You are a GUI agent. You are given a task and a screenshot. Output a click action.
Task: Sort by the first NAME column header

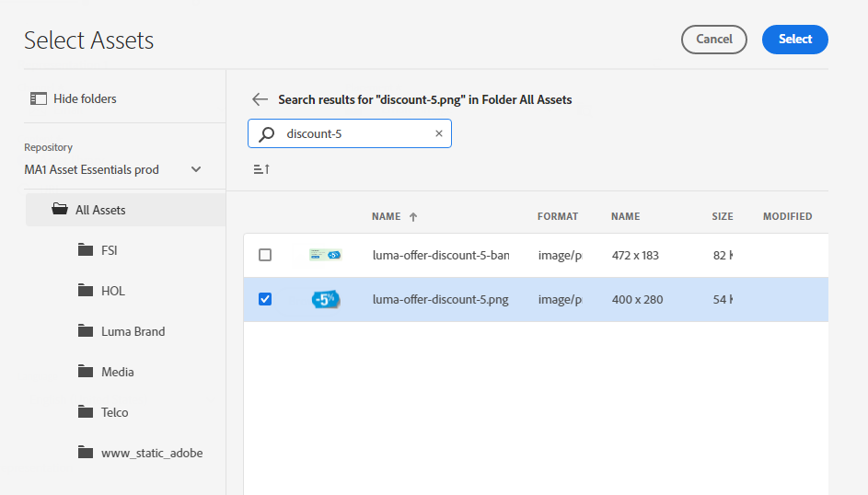point(386,216)
